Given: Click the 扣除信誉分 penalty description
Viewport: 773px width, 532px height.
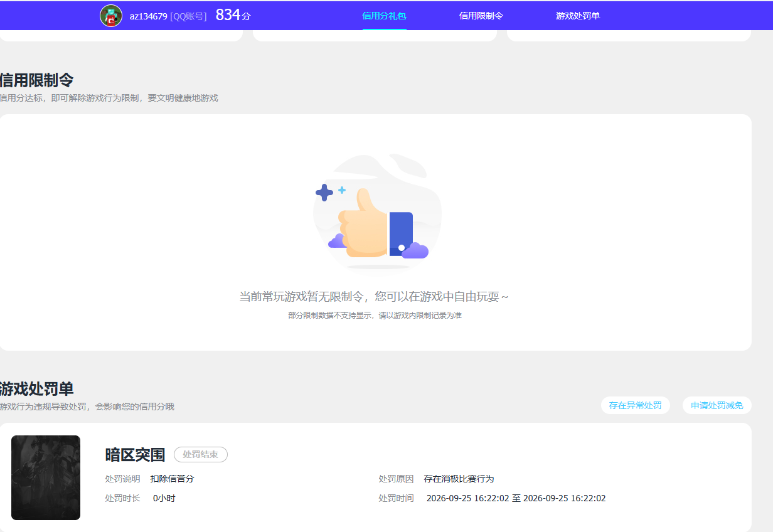Looking at the screenshot, I should [173, 479].
